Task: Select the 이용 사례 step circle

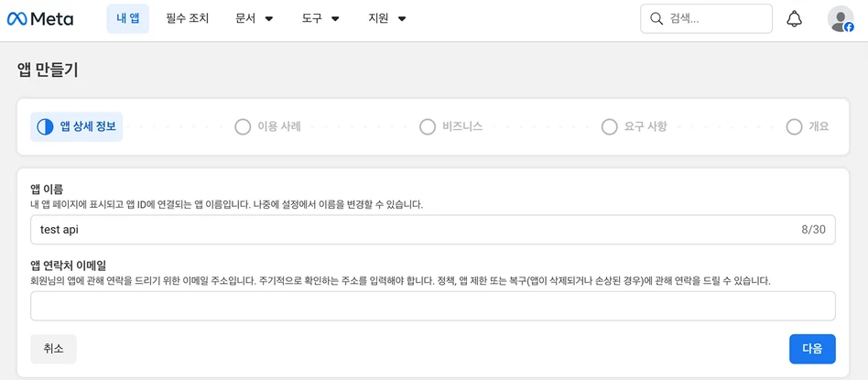Action: (x=243, y=127)
